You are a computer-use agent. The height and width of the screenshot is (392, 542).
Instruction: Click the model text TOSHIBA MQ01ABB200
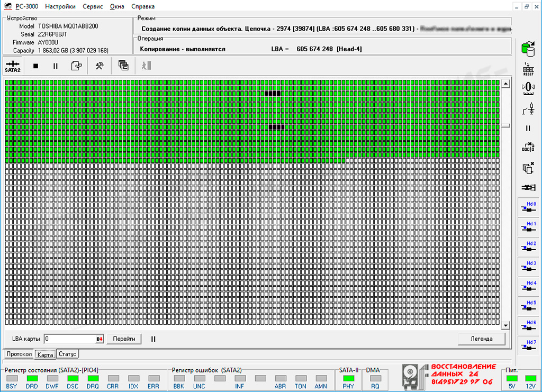pyautogui.click(x=68, y=26)
